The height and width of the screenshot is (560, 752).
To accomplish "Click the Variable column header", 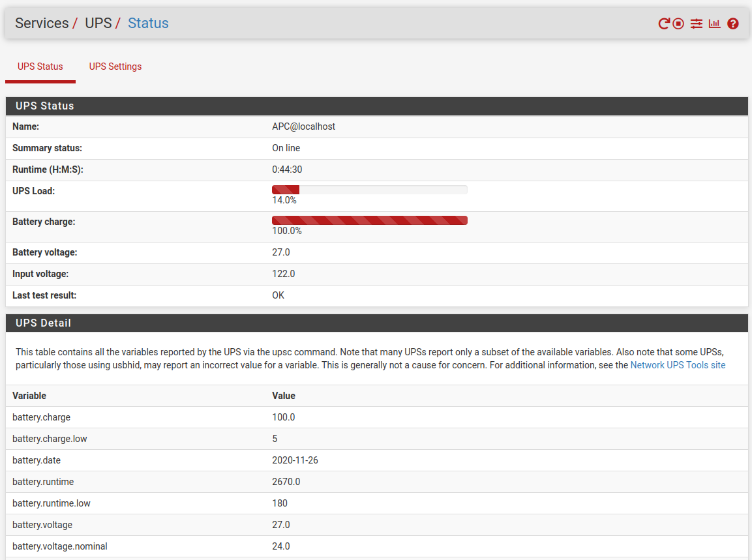I will [29, 396].
